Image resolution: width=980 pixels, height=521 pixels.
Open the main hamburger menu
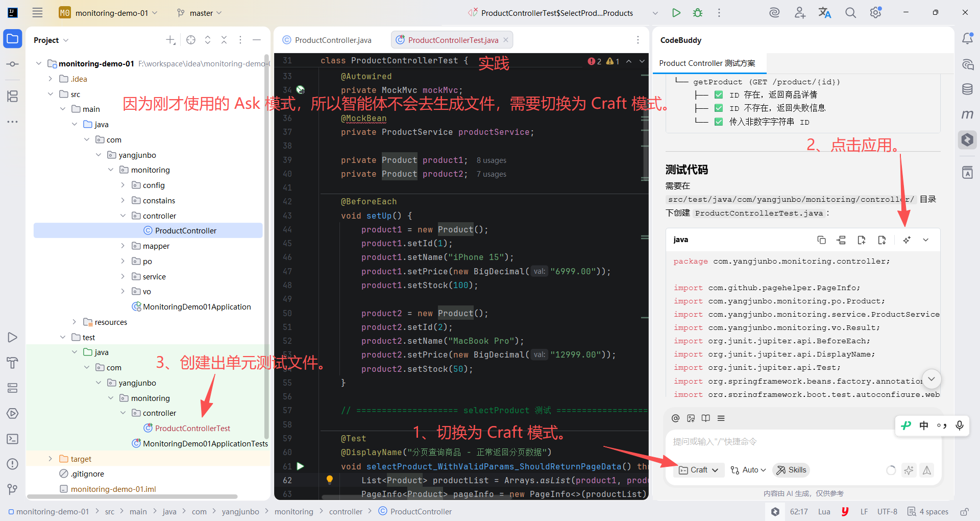tap(37, 13)
